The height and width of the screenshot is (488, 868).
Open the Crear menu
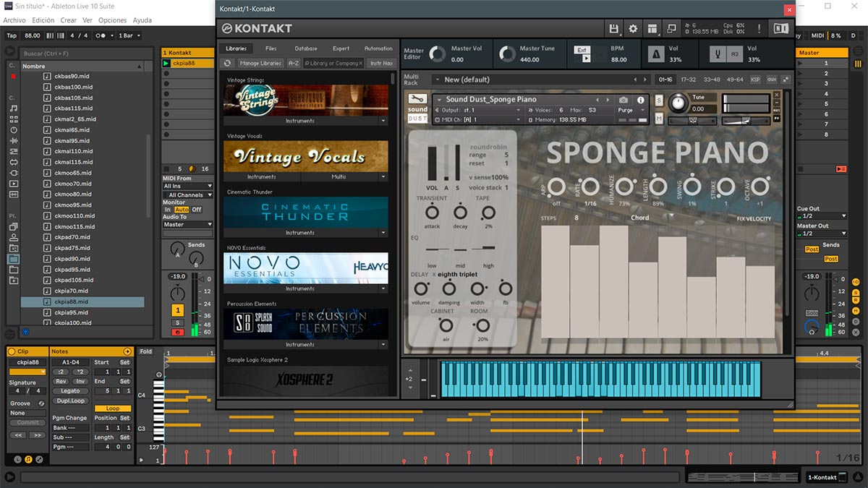pos(69,20)
